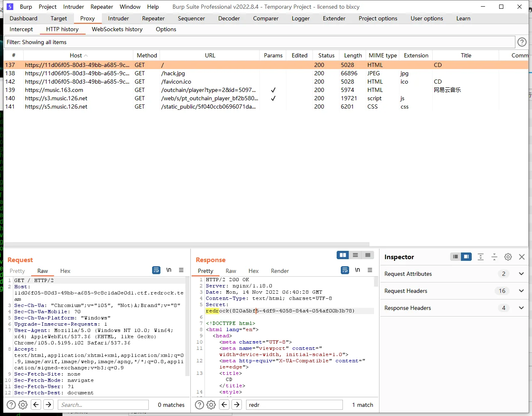Sort the table by the Status column
The height and width of the screenshot is (416, 532).
(x=326, y=55)
